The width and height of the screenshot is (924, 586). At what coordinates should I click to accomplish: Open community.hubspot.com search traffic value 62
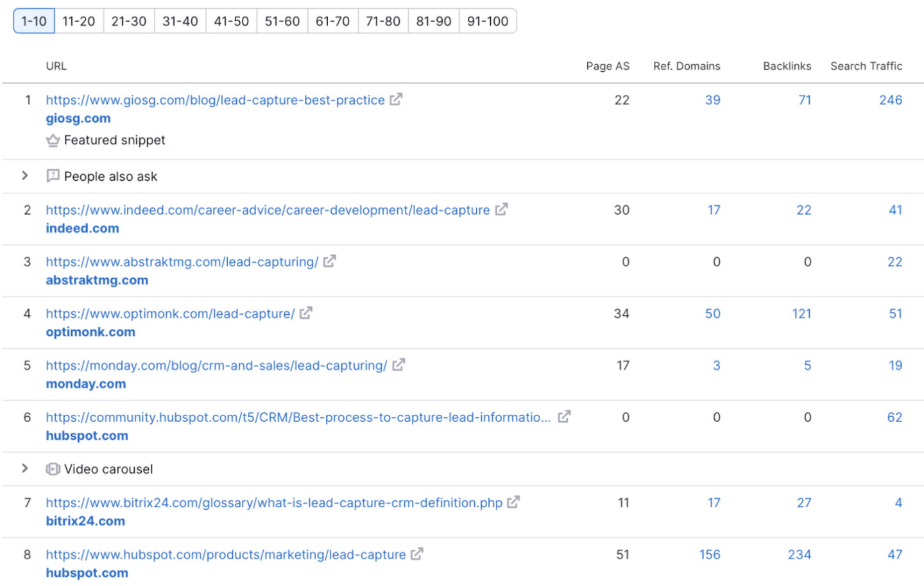894,417
